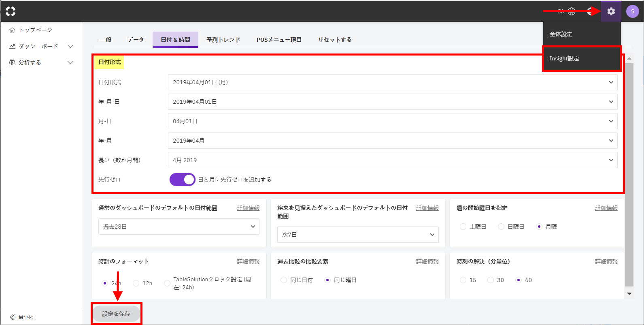Open the settings gear menu
644x325 pixels.
[611, 11]
